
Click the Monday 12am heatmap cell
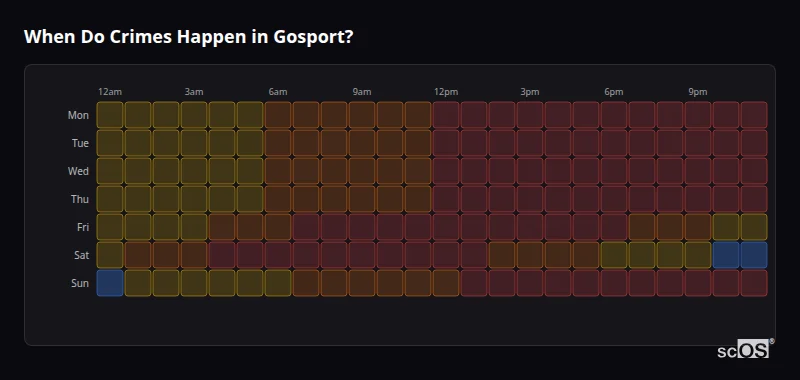click(x=110, y=115)
